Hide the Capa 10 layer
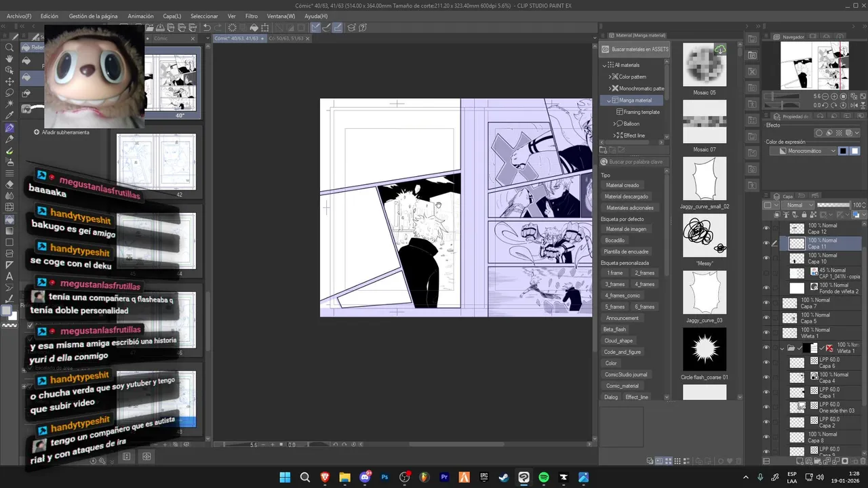Screen dimensions: 868x488 click(766, 258)
